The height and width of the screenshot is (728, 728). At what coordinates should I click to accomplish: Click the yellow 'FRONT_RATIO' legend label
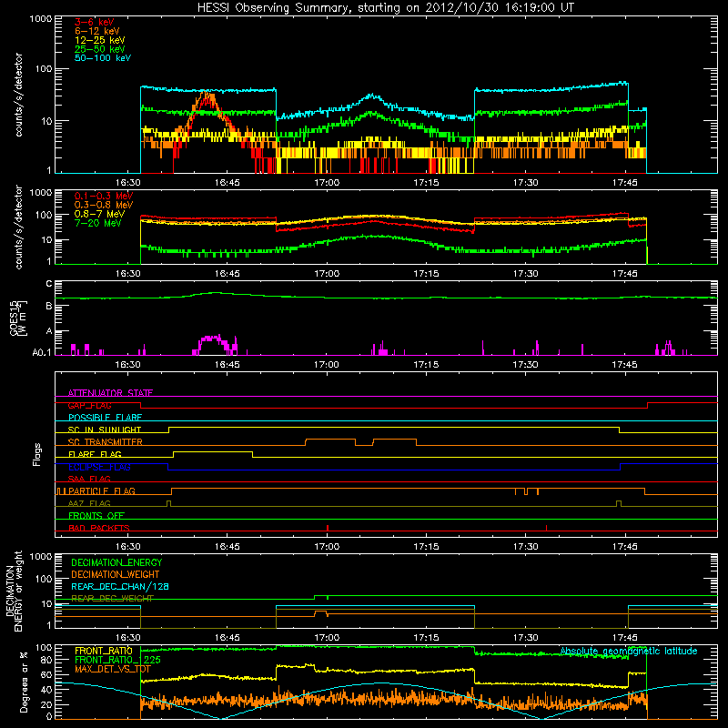point(104,651)
